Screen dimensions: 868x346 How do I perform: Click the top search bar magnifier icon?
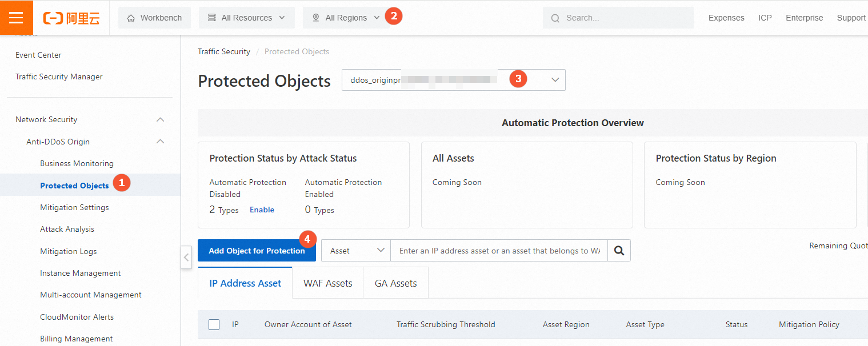(x=555, y=18)
